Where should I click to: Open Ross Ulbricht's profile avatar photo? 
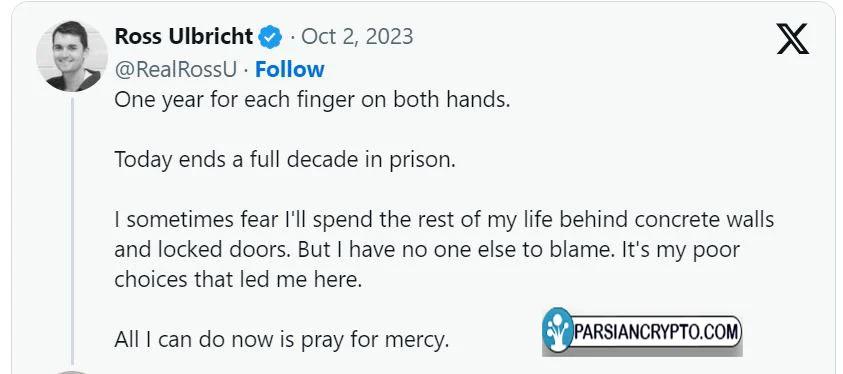72,56
